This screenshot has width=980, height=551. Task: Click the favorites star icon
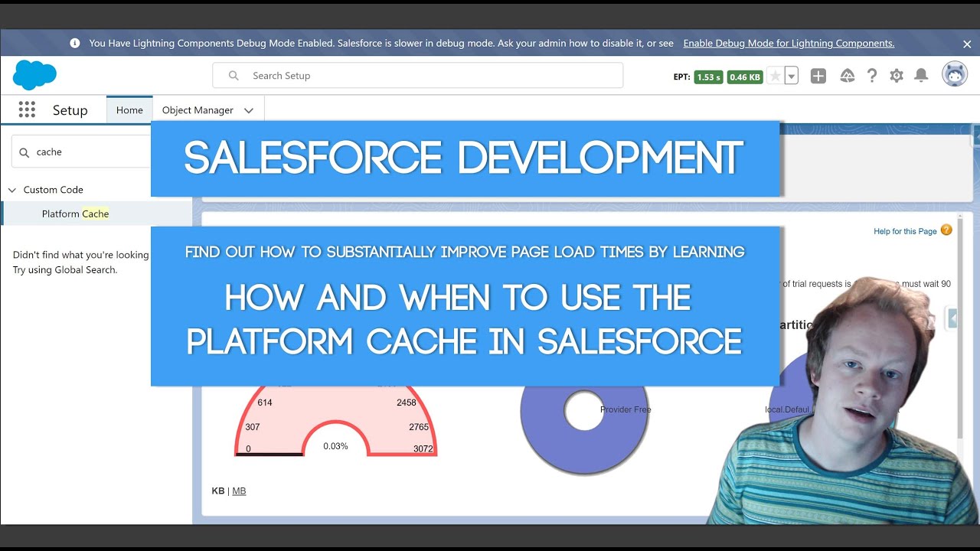pos(775,76)
